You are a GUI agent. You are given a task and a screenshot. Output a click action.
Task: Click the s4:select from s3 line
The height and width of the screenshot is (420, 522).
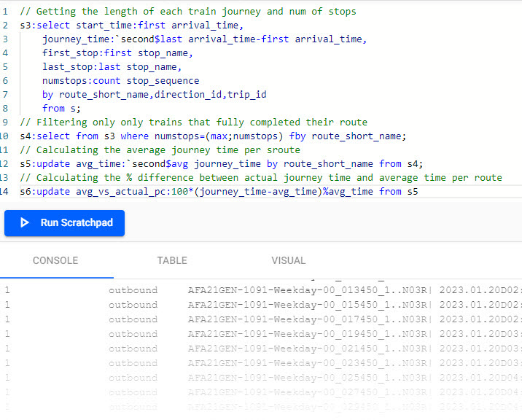pyautogui.click(x=213, y=136)
